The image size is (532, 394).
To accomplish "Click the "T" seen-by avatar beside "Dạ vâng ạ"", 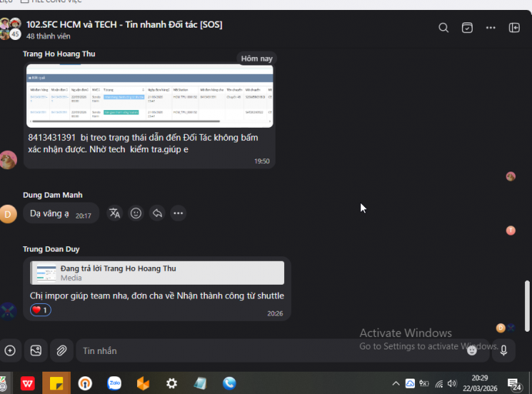I will (510, 231).
